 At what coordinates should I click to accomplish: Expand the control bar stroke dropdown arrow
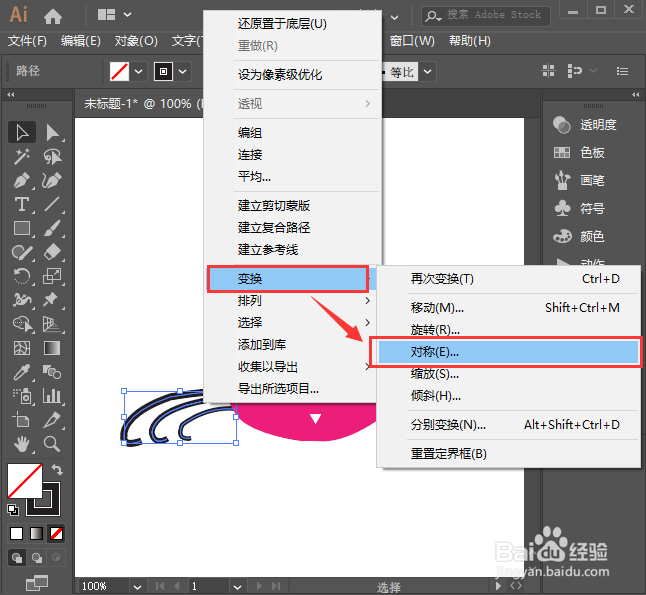(183, 72)
